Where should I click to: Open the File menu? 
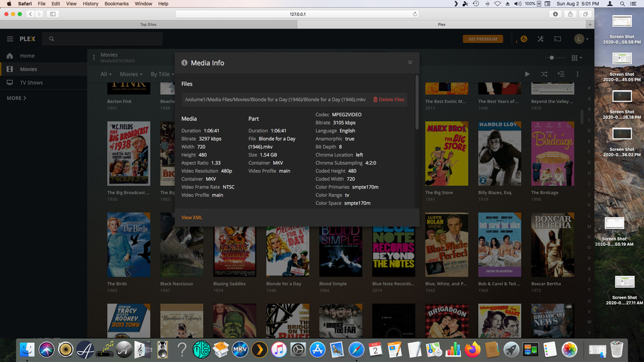(x=42, y=3)
